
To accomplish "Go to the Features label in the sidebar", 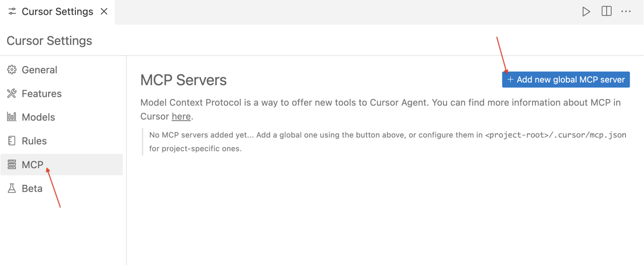I will 42,94.
